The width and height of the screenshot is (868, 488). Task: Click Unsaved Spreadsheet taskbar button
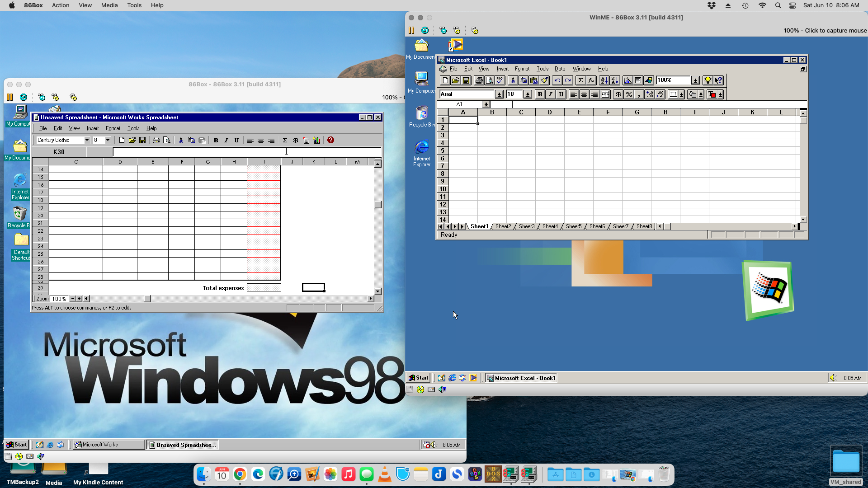coord(183,445)
